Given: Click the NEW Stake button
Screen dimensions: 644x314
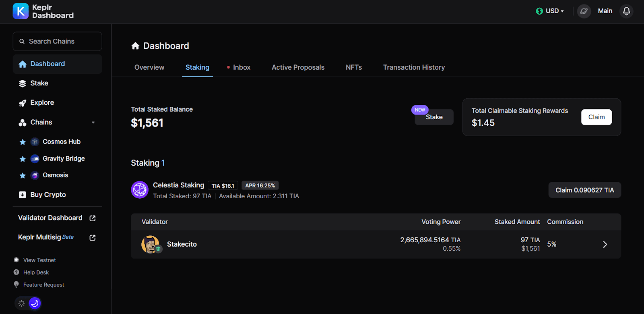Looking at the screenshot, I should 434,117.
